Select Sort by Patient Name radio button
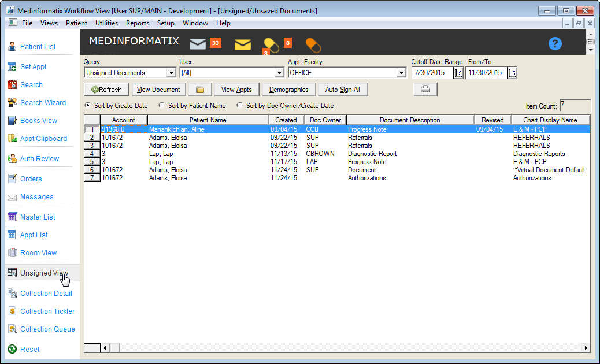This screenshot has height=364, width=600. tap(162, 105)
